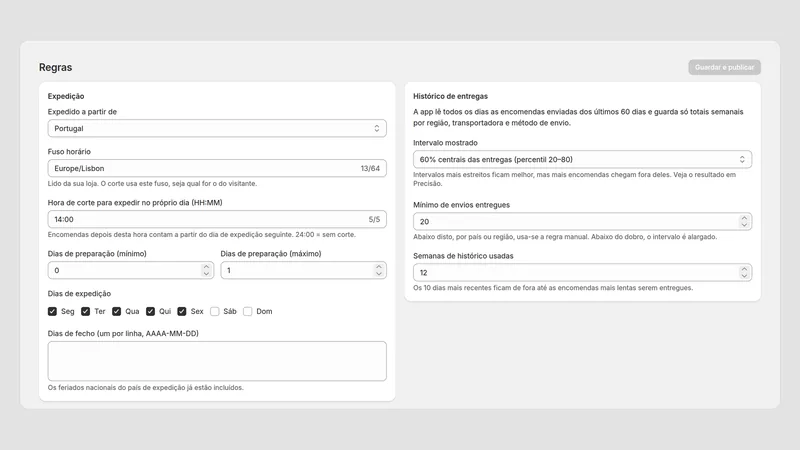Viewport: 800px width, 450px height.
Task: Increase Dias de preparação (mínimo) with up arrow
Action: [x=206, y=266]
